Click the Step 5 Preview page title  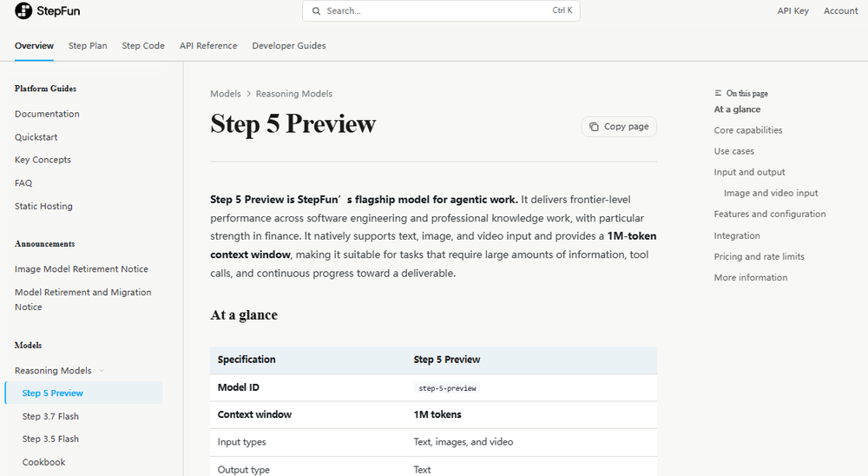pos(293,123)
